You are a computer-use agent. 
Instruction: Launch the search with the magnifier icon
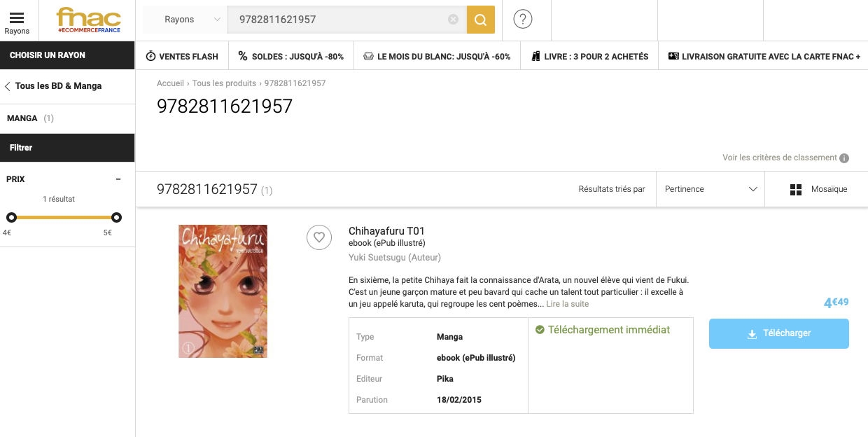[x=480, y=20]
